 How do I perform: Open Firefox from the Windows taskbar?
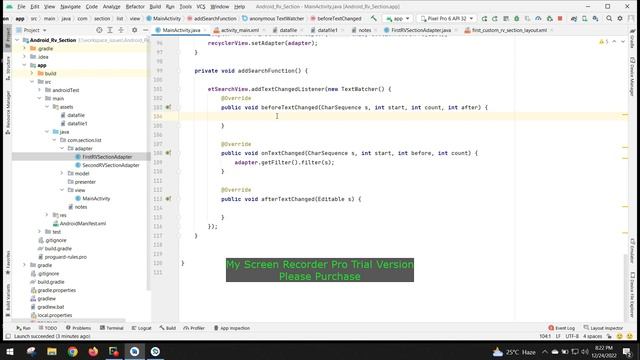coord(93,351)
